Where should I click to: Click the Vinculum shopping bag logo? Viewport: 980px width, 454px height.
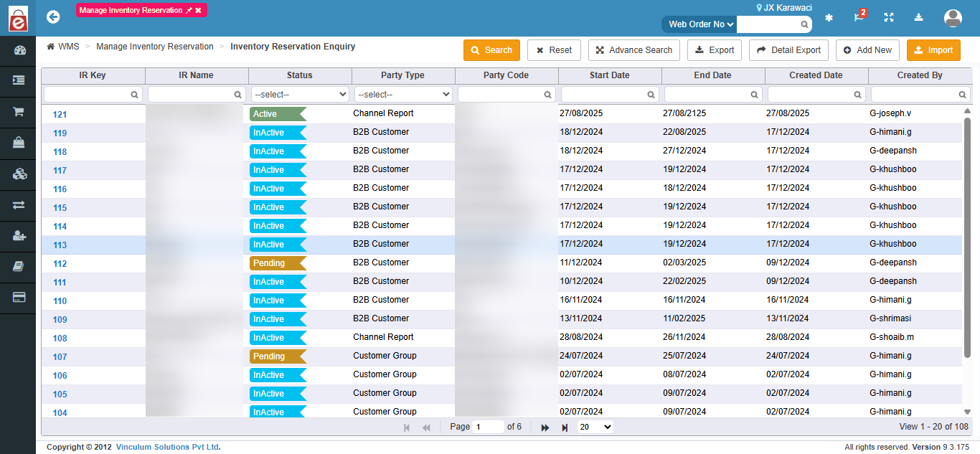[x=18, y=18]
